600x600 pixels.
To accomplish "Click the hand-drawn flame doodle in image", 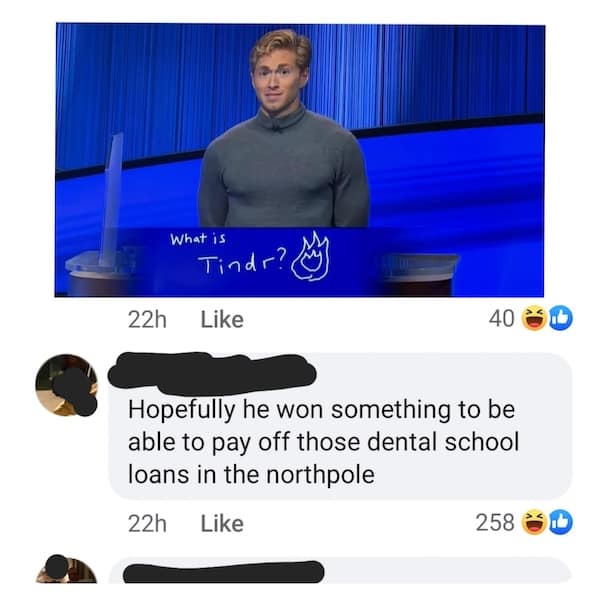I will tap(311, 256).
